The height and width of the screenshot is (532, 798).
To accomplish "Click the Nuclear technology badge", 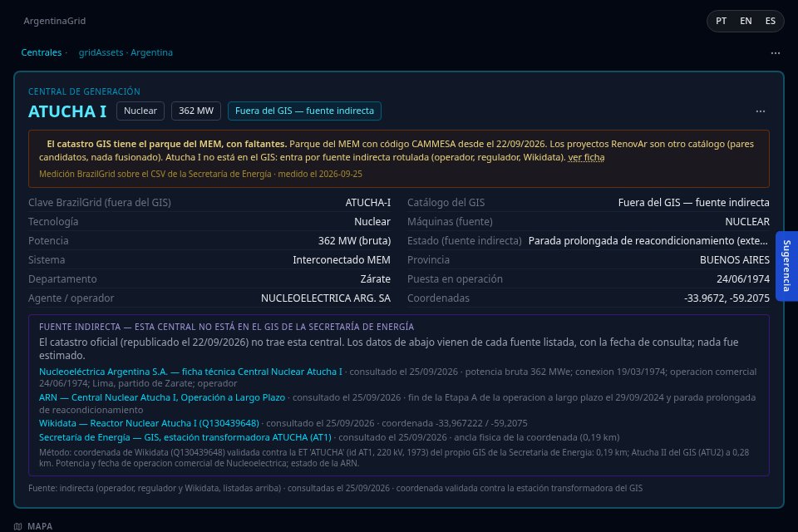I will click(140, 111).
